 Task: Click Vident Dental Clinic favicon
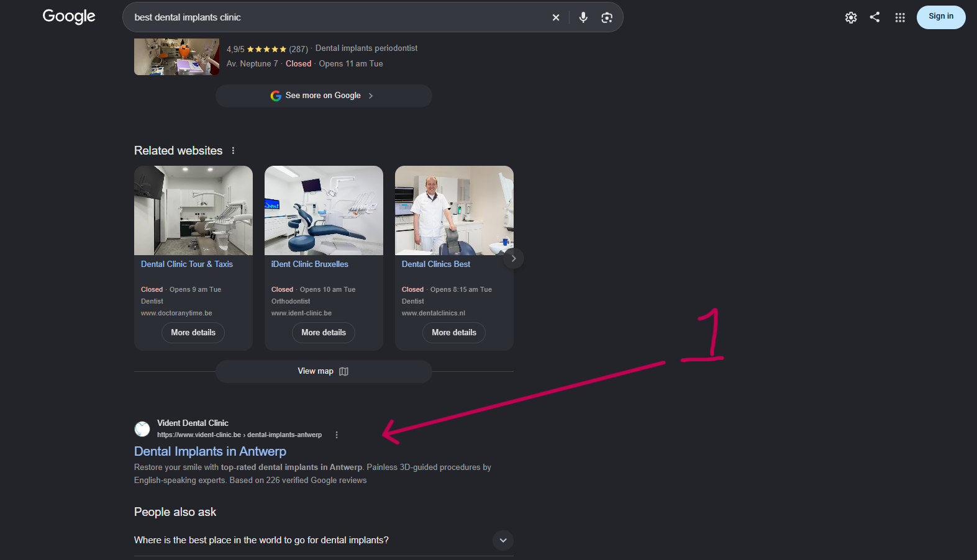[x=142, y=429]
